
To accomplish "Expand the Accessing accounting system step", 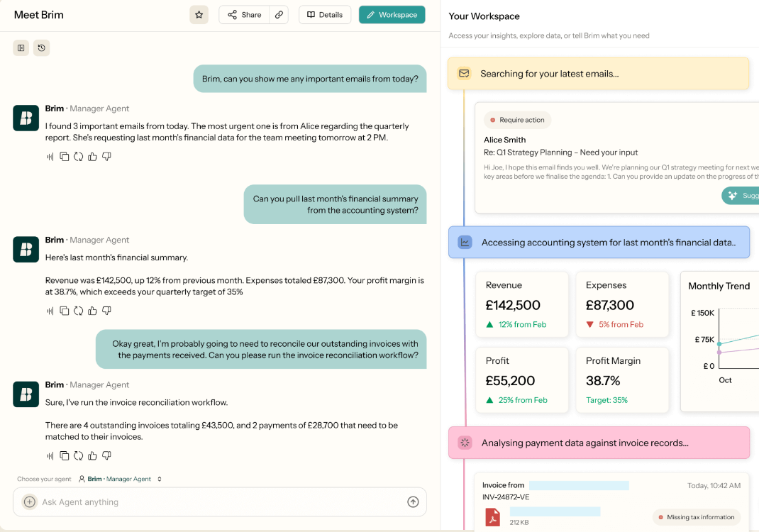I will [x=598, y=243].
